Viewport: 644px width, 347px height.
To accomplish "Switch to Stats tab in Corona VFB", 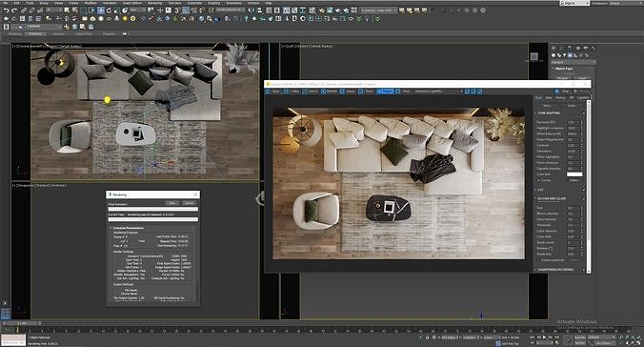I will (549, 98).
